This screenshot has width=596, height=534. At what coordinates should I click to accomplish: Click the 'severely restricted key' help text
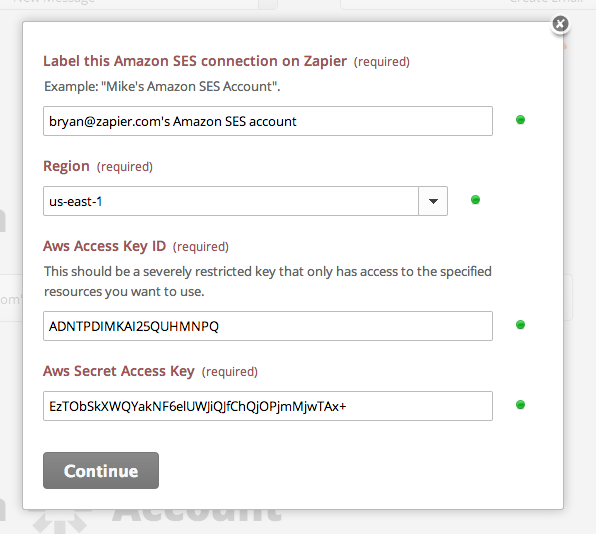pos(268,281)
